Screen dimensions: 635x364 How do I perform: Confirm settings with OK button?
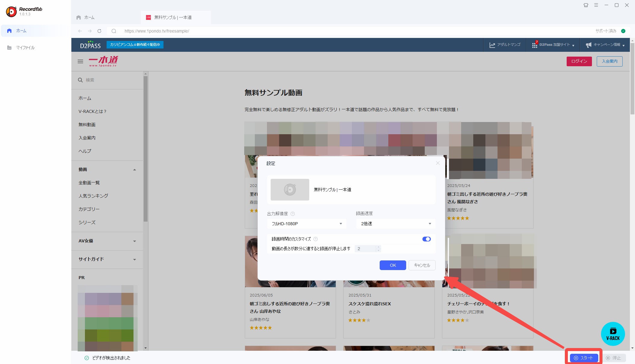393,265
